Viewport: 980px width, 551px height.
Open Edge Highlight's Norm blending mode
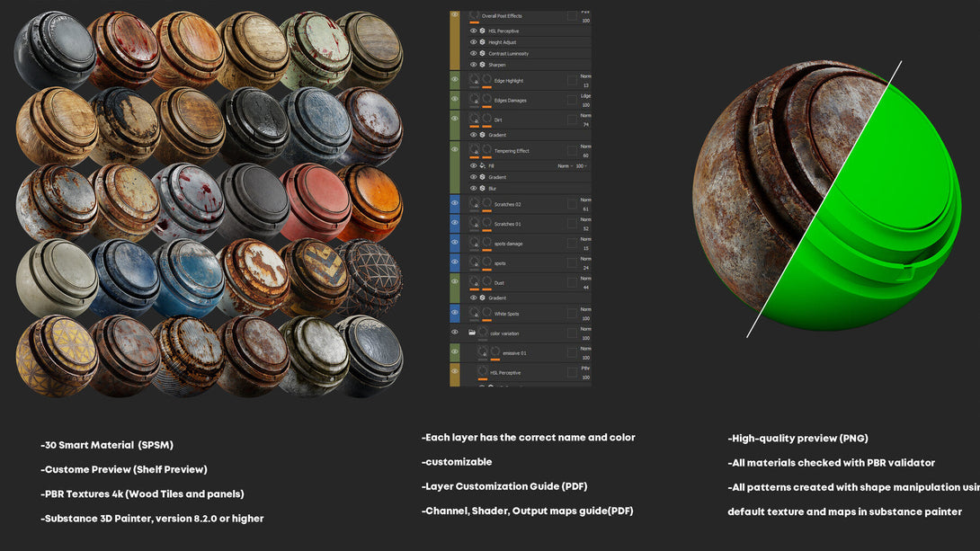[x=585, y=76]
